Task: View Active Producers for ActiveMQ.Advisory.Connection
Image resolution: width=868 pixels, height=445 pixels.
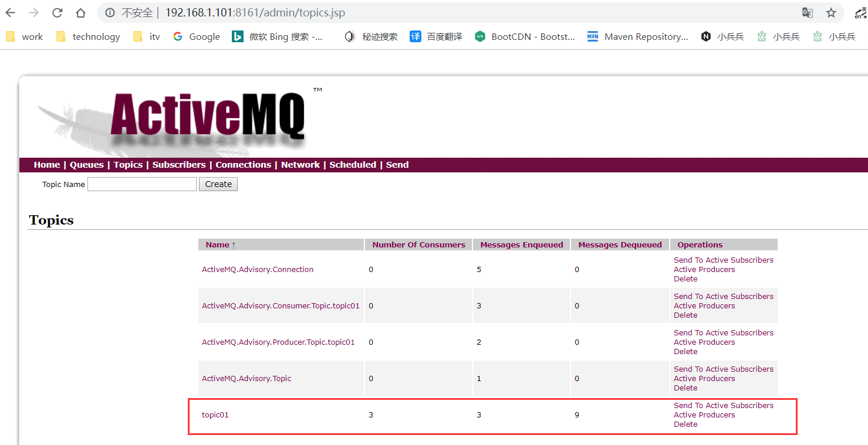Action: point(704,270)
